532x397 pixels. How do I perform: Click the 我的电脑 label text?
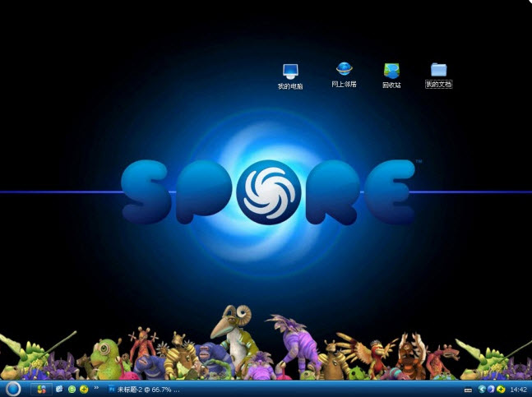[290, 86]
